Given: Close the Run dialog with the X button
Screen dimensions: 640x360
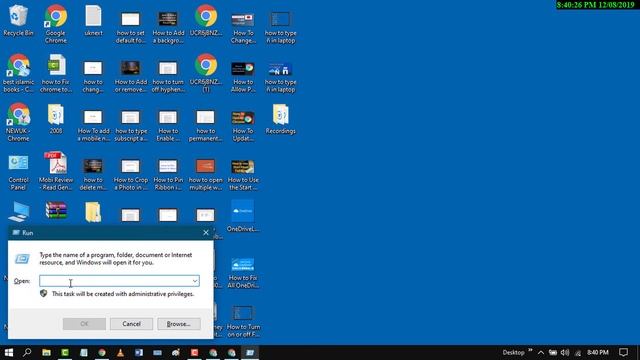Looking at the screenshot, I should (206, 233).
